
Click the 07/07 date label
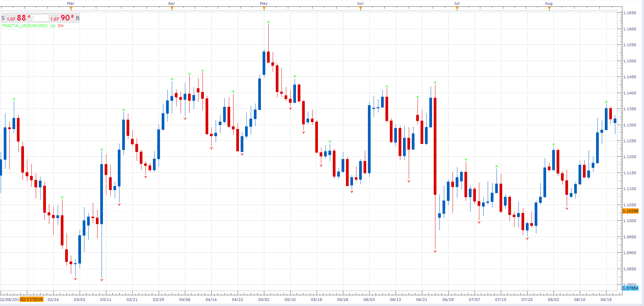click(474, 300)
